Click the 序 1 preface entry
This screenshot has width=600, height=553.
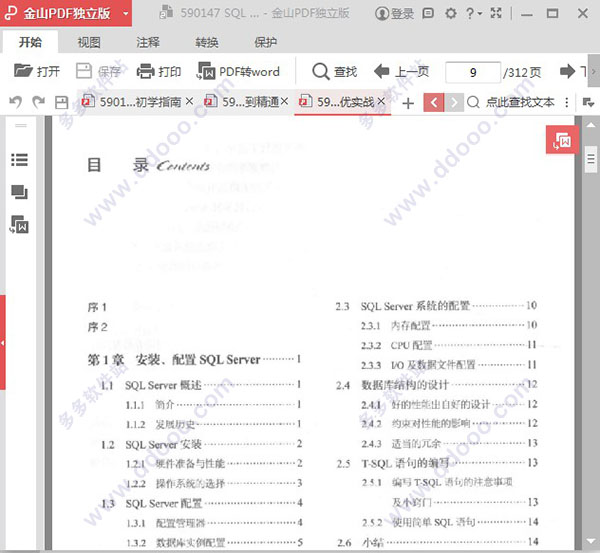(x=97, y=307)
